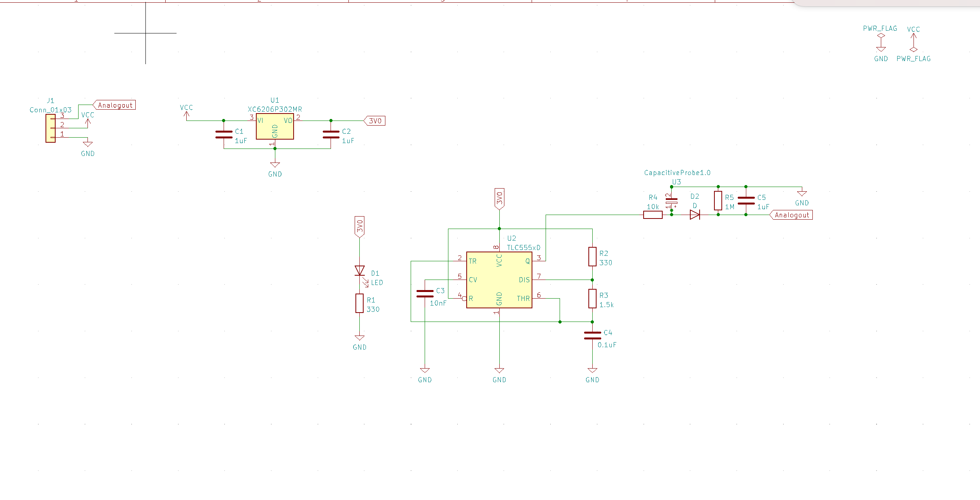This screenshot has height=500, width=980.
Task: Select the 'XC6206P302MR' value text
Action: (x=275, y=110)
